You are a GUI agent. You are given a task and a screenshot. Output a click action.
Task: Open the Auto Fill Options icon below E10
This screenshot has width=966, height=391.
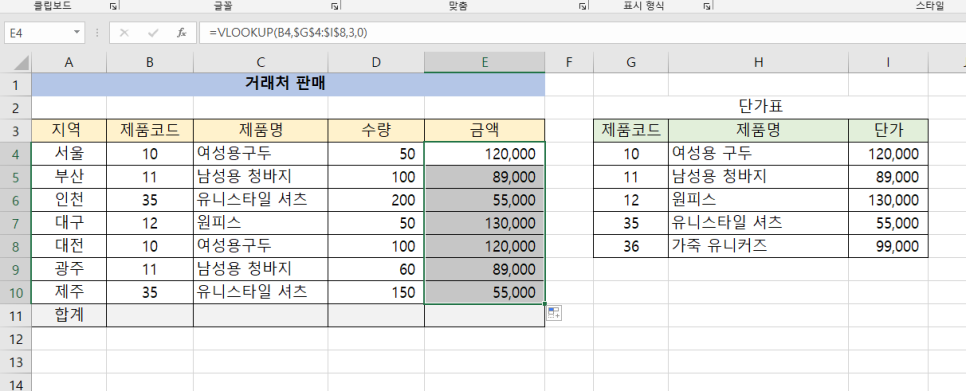[553, 313]
